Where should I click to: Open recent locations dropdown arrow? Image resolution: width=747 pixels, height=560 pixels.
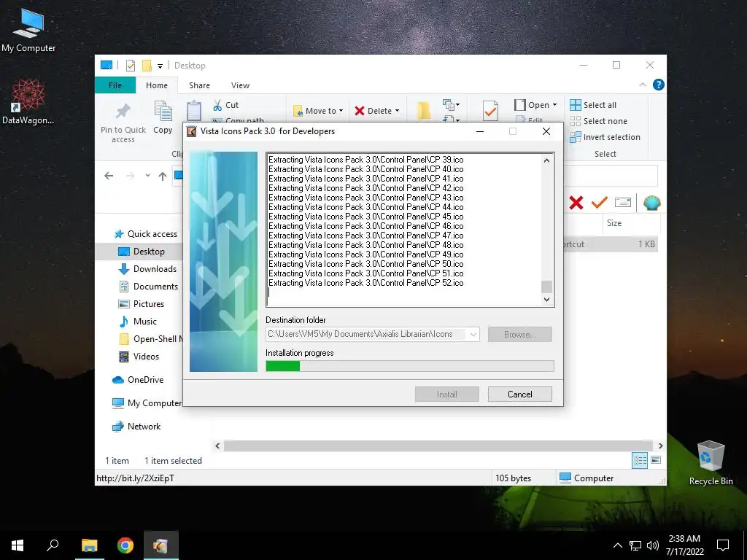(147, 176)
